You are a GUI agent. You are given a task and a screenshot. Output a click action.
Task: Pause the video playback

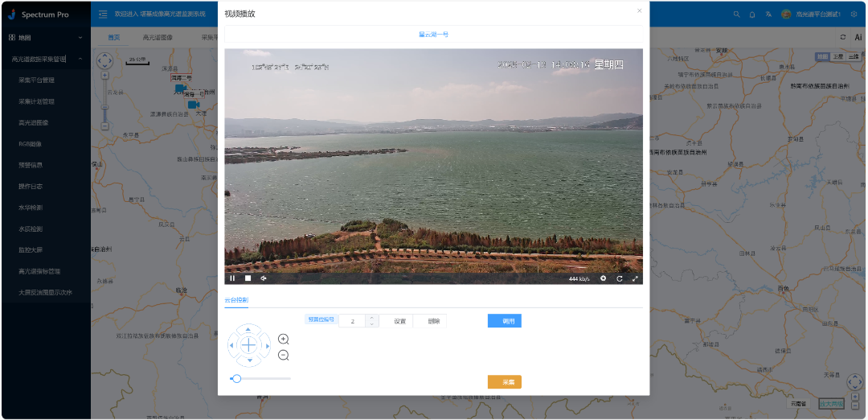(x=232, y=278)
